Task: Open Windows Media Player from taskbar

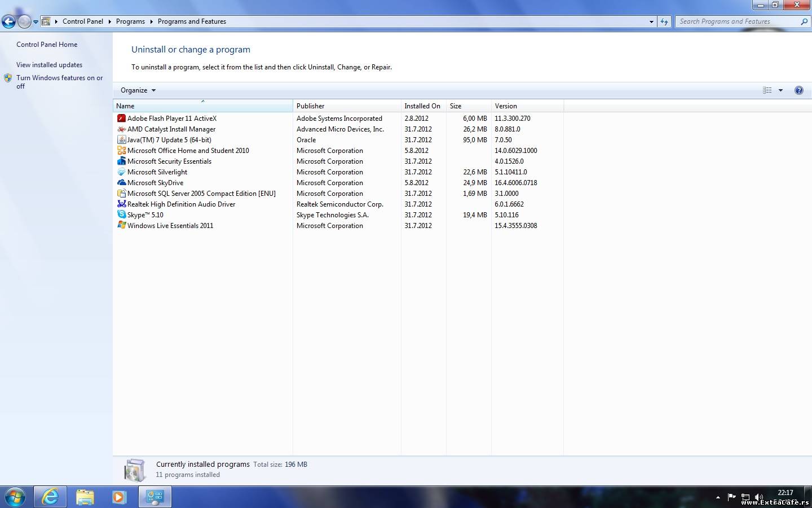Action: pyautogui.click(x=119, y=497)
